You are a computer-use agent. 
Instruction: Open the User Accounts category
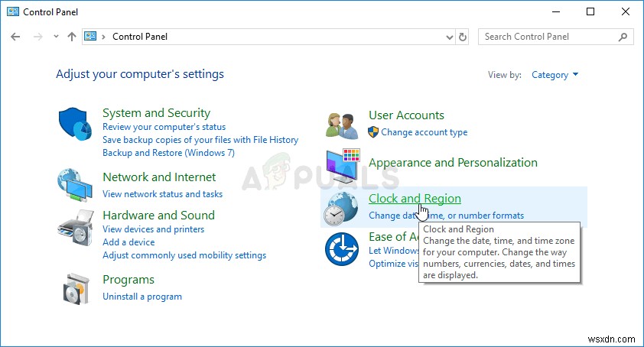coord(406,115)
